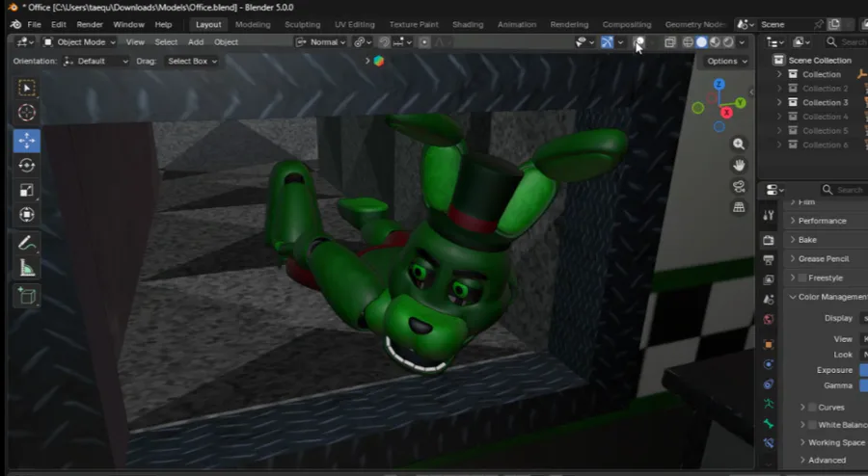
Task: Switch to material preview shading
Action: tap(715, 42)
